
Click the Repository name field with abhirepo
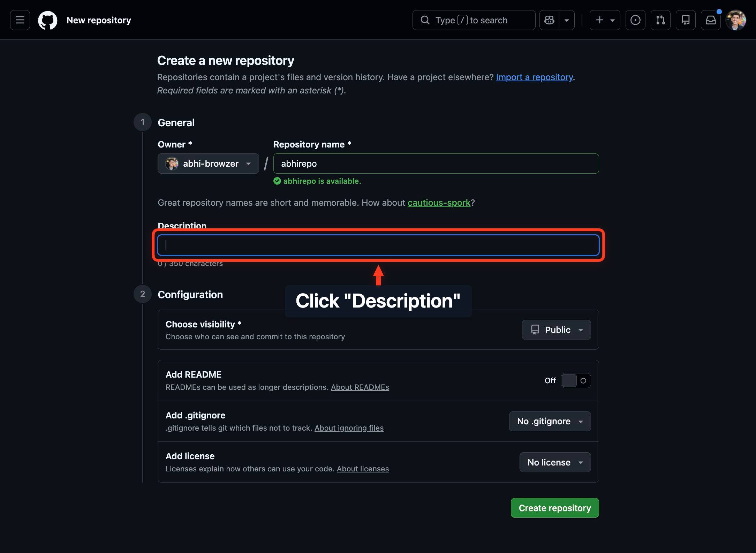pos(436,164)
